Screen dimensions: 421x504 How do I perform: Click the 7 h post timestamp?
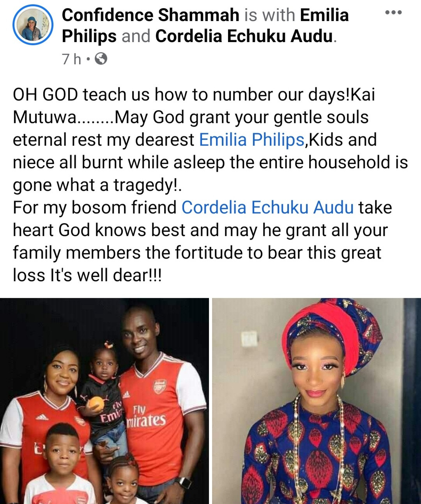point(72,59)
